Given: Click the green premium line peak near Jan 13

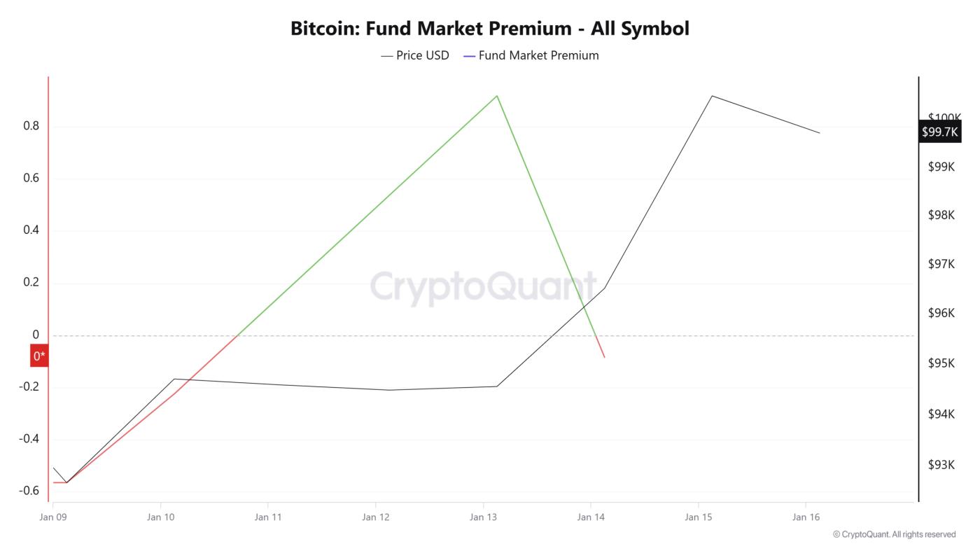Looking at the screenshot, I should [496, 96].
